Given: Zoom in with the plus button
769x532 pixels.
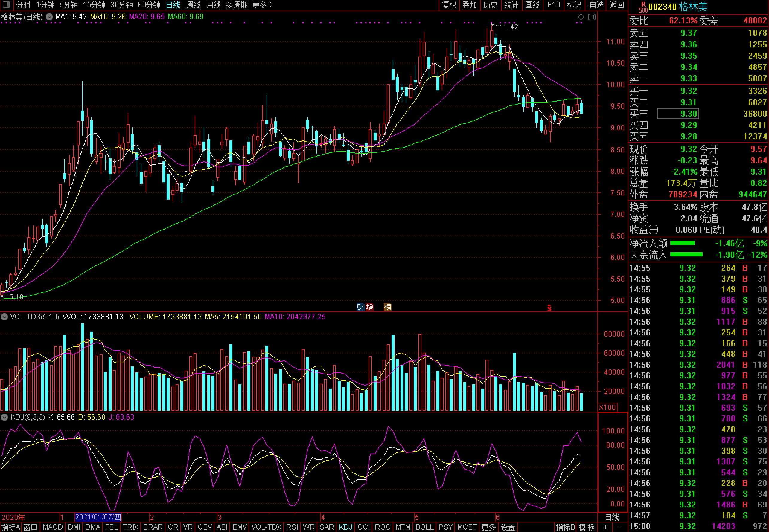Looking at the screenshot, I should coord(605,527).
